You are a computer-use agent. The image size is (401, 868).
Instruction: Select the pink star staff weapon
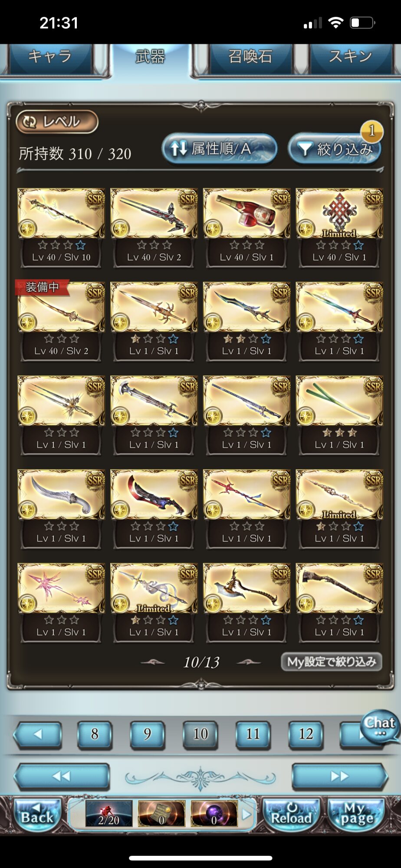(x=61, y=588)
